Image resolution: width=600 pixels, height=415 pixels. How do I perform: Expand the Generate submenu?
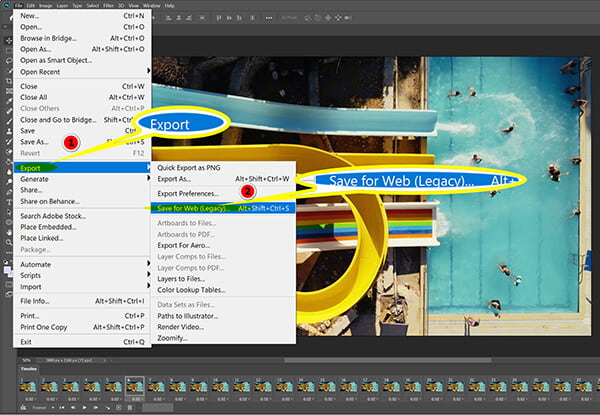click(82, 179)
